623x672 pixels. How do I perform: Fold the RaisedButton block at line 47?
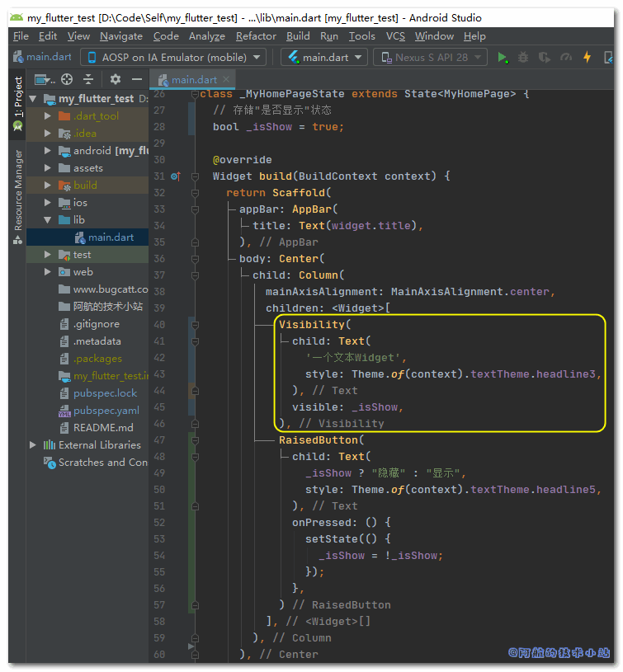tap(195, 440)
